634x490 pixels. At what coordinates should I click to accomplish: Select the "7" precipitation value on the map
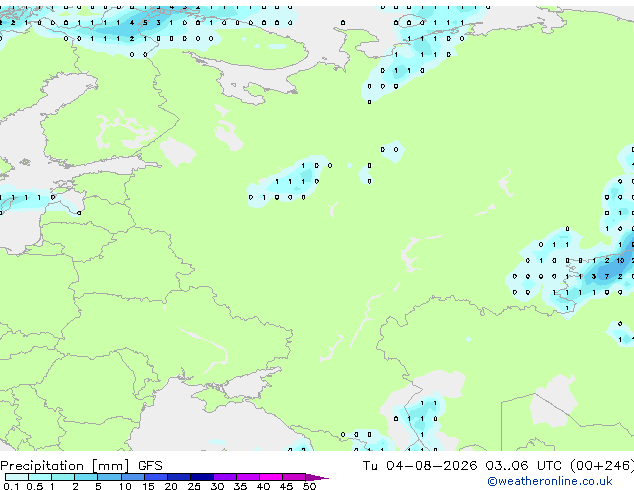[607, 277]
